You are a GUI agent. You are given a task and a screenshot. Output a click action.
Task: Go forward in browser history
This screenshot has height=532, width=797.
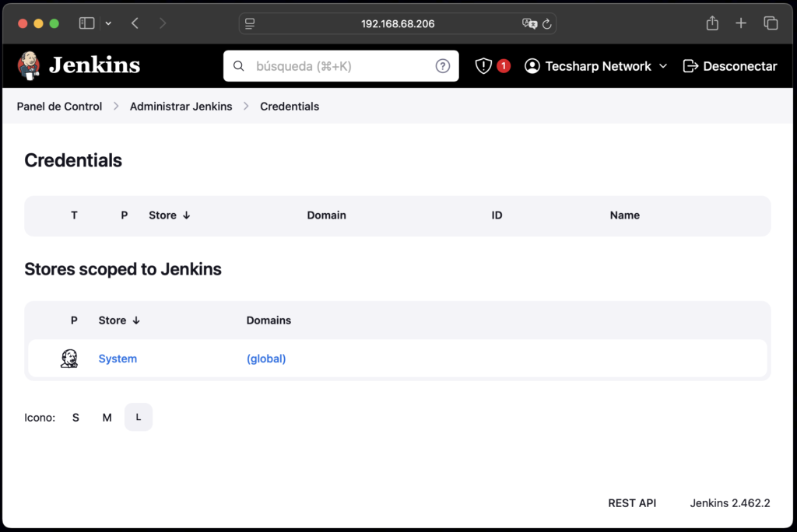(x=162, y=23)
